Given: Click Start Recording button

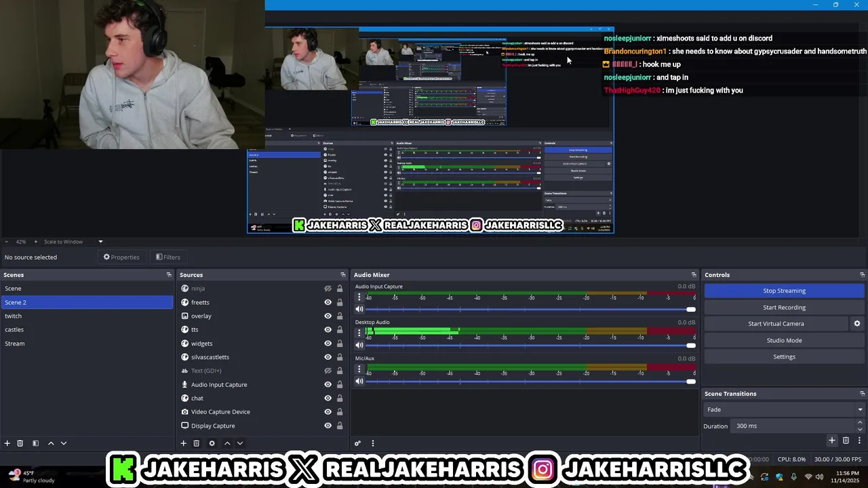Looking at the screenshot, I should pyautogui.click(x=784, y=307).
